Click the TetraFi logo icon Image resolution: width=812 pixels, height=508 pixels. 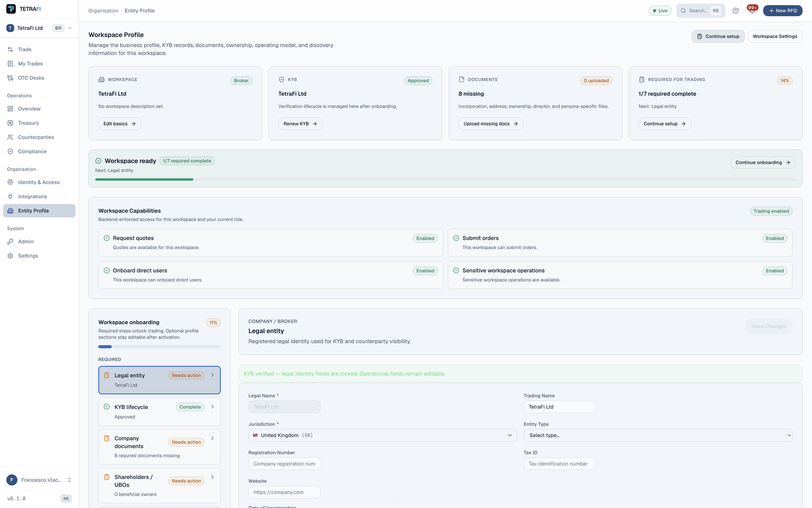click(x=11, y=9)
